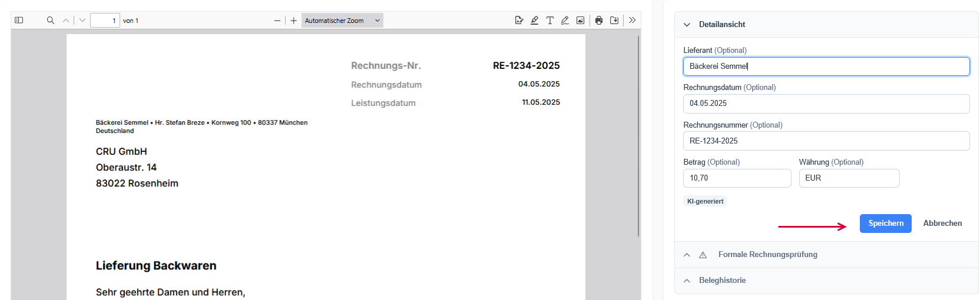Click the zoom out minus icon
Image resolution: width=980 pixels, height=300 pixels.
tap(277, 21)
